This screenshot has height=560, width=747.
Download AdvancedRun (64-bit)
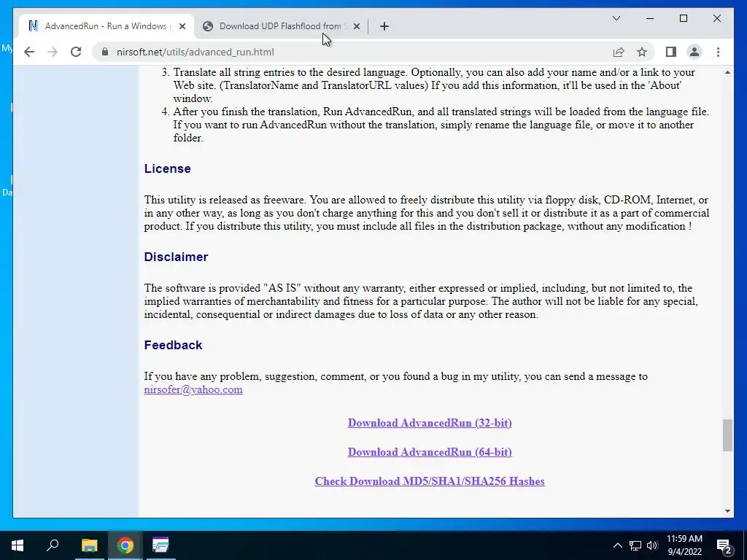click(x=430, y=452)
